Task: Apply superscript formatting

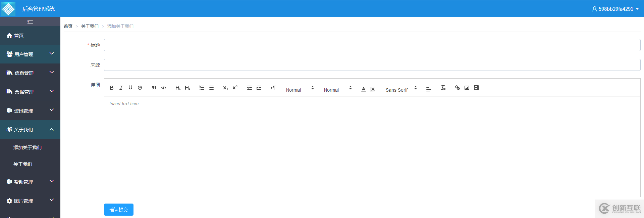Action: pos(235,88)
